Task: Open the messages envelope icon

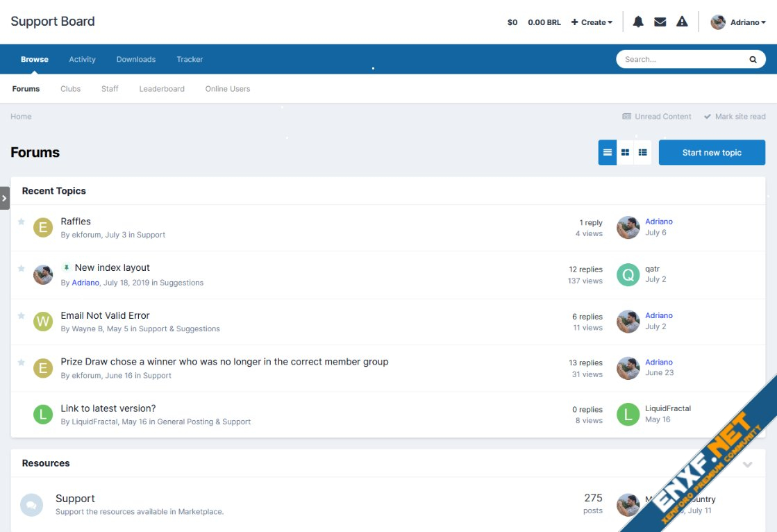Action: coord(660,22)
